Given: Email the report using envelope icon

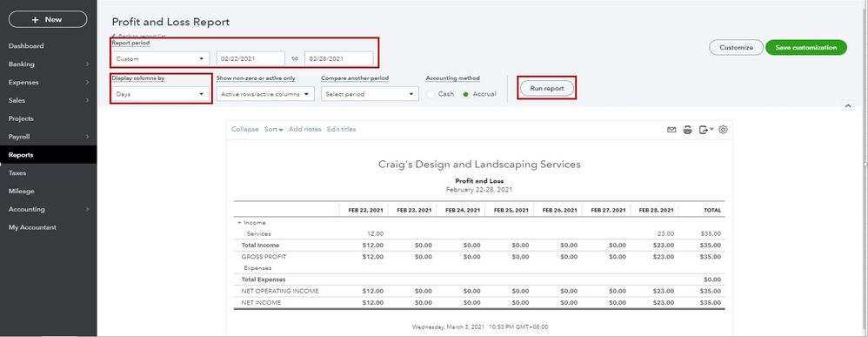Looking at the screenshot, I should click(x=671, y=131).
